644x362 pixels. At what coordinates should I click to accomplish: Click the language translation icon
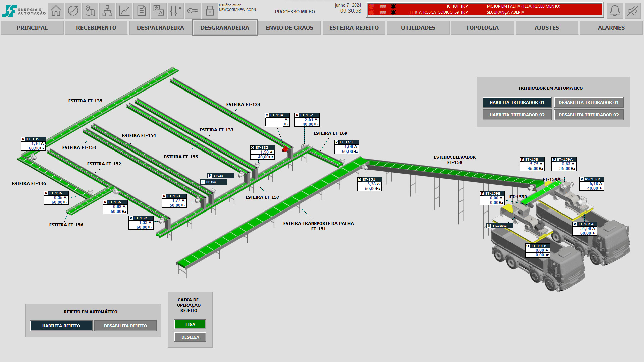(159, 11)
